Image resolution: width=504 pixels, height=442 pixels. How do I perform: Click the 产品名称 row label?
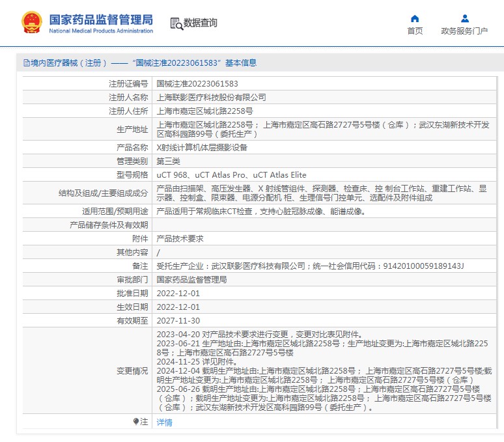click(132, 147)
